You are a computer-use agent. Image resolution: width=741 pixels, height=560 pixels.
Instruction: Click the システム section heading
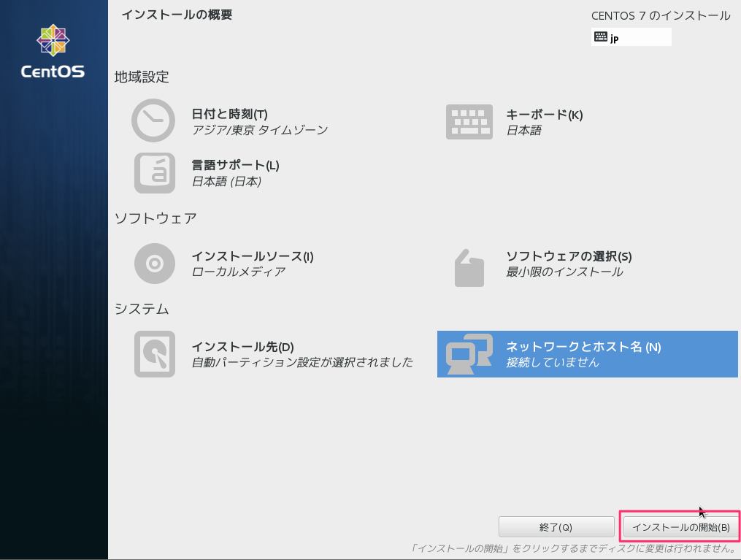(x=142, y=309)
